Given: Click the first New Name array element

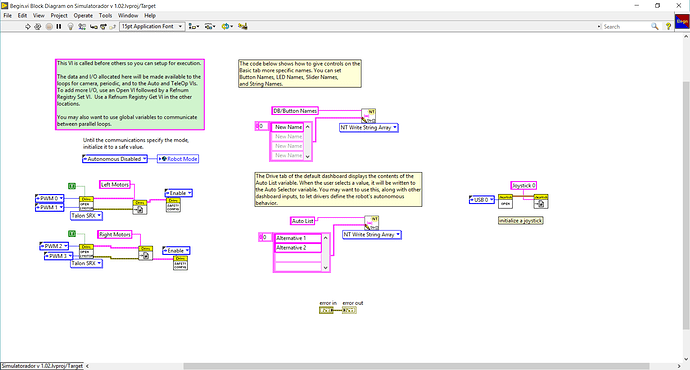Looking at the screenshot, I should coord(288,127).
